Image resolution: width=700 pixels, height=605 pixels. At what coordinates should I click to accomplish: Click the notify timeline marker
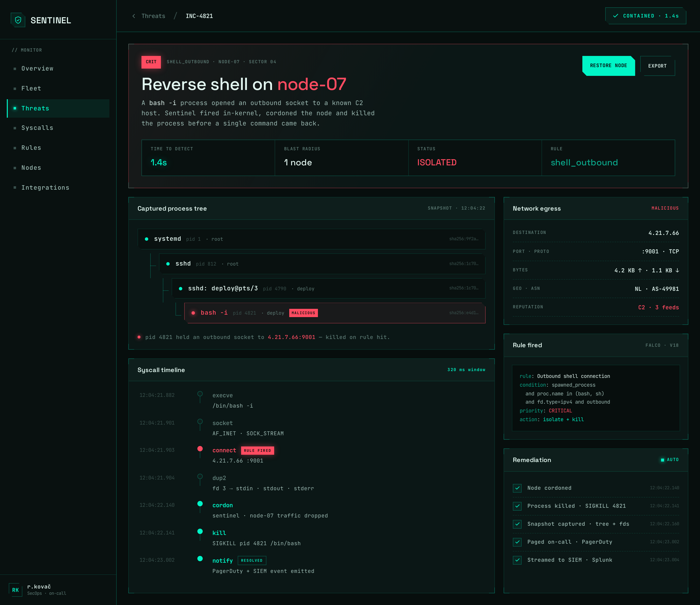pyautogui.click(x=200, y=559)
